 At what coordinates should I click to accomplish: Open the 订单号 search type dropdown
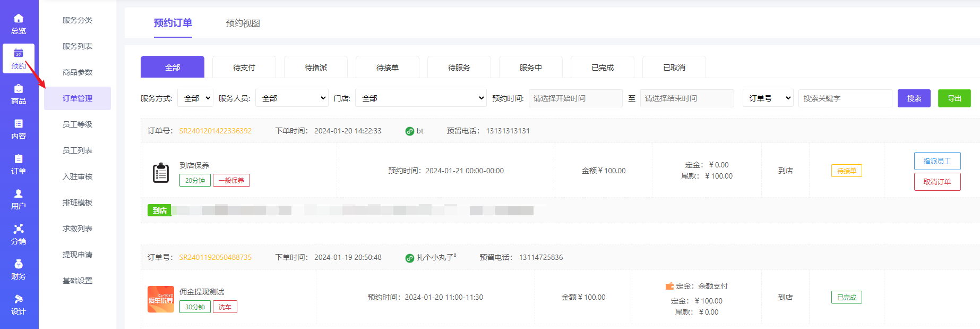(x=768, y=98)
